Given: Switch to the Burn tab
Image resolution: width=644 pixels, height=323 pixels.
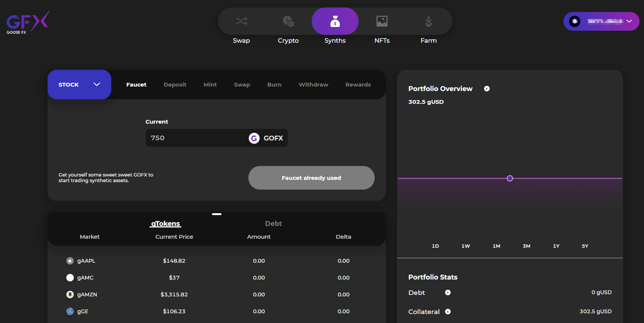Looking at the screenshot, I should 274,85.
